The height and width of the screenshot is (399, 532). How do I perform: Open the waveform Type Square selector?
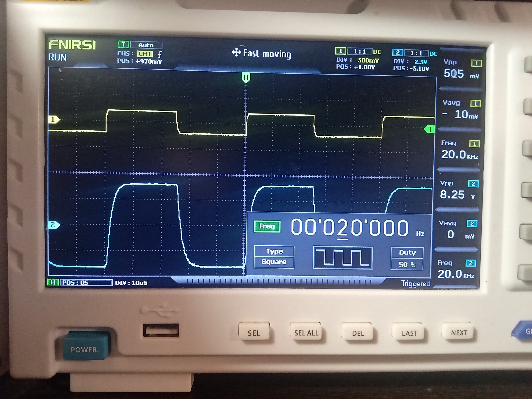[274, 257]
